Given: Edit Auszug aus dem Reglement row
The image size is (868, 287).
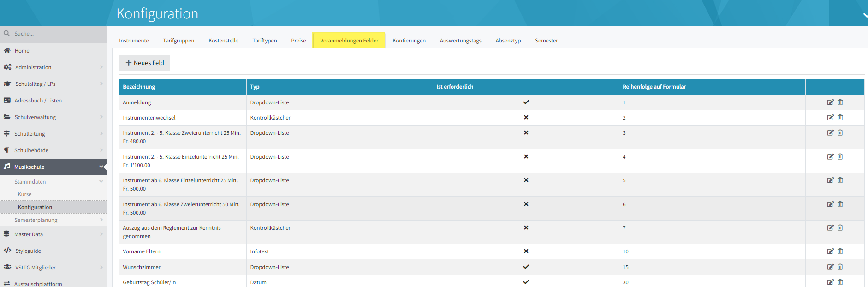Looking at the screenshot, I should [830, 228].
